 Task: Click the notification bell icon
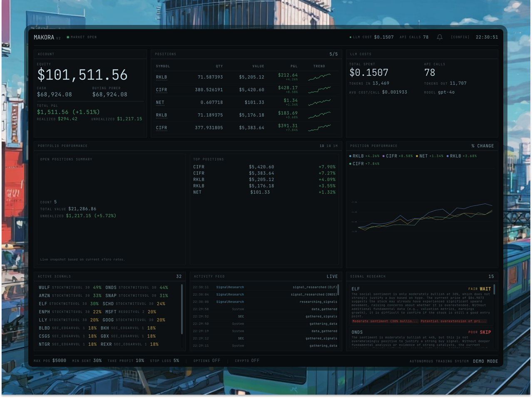click(440, 37)
